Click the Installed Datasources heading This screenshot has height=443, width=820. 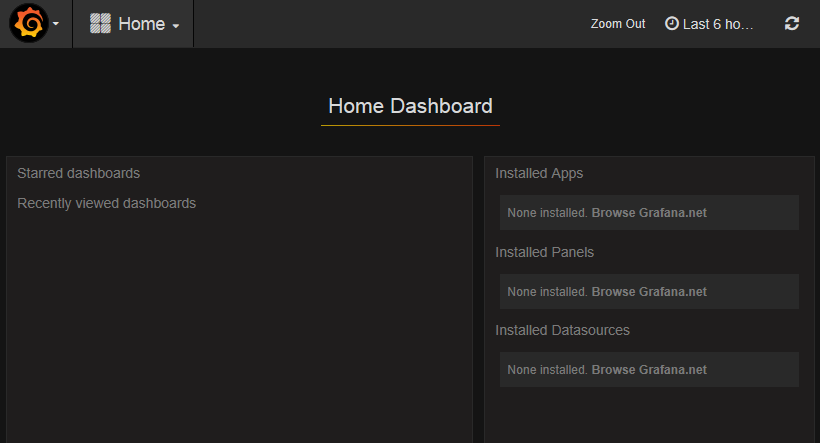click(x=562, y=330)
